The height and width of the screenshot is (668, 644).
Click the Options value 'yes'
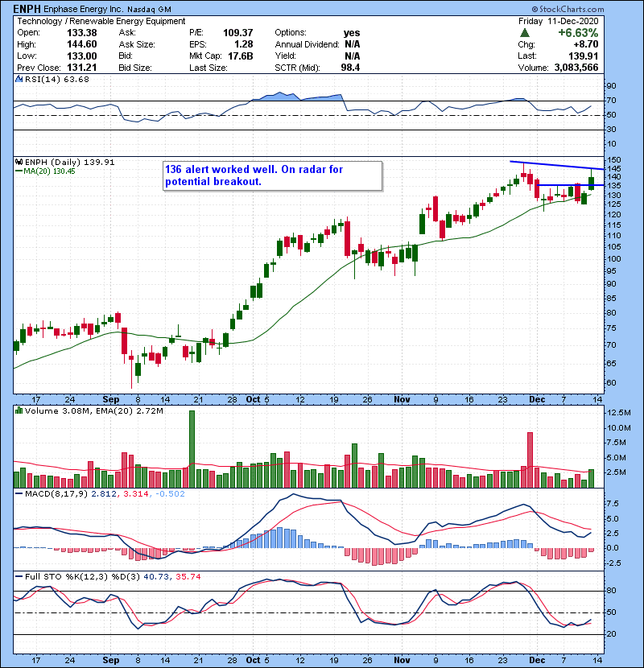[352, 33]
